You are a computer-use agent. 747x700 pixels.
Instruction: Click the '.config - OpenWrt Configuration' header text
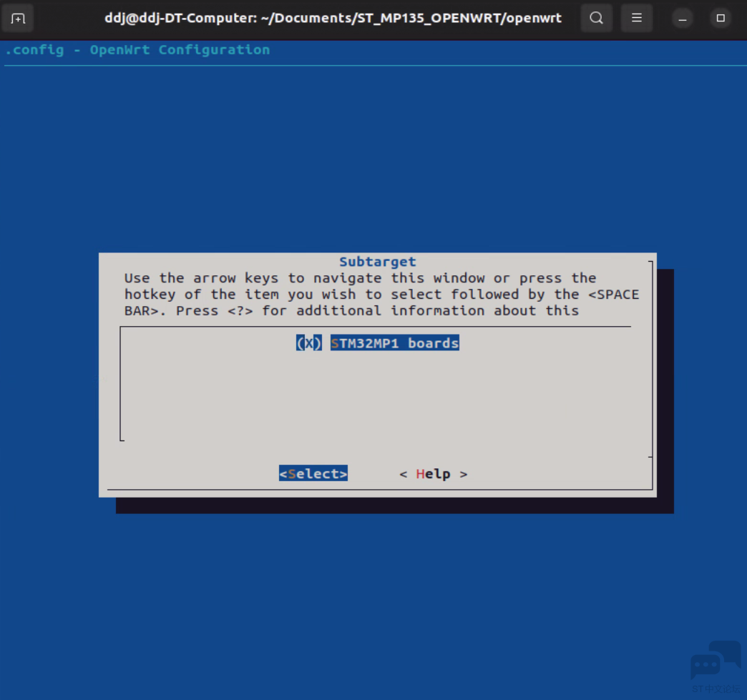click(137, 50)
